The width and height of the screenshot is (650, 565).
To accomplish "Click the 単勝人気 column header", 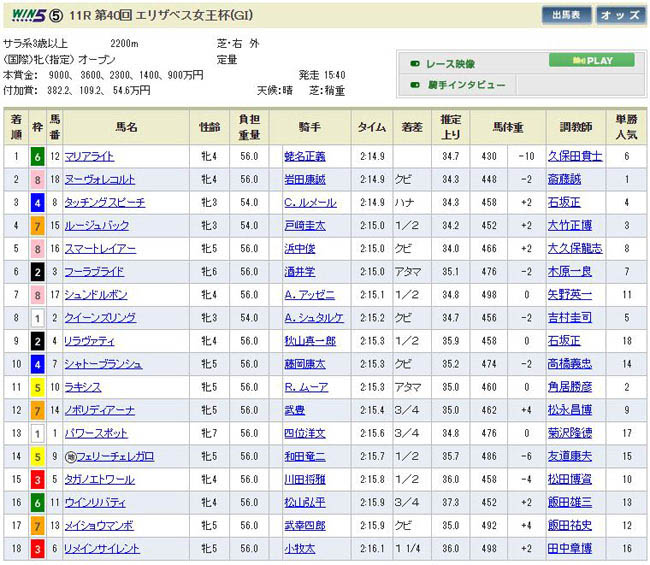I will click(625, 127).
